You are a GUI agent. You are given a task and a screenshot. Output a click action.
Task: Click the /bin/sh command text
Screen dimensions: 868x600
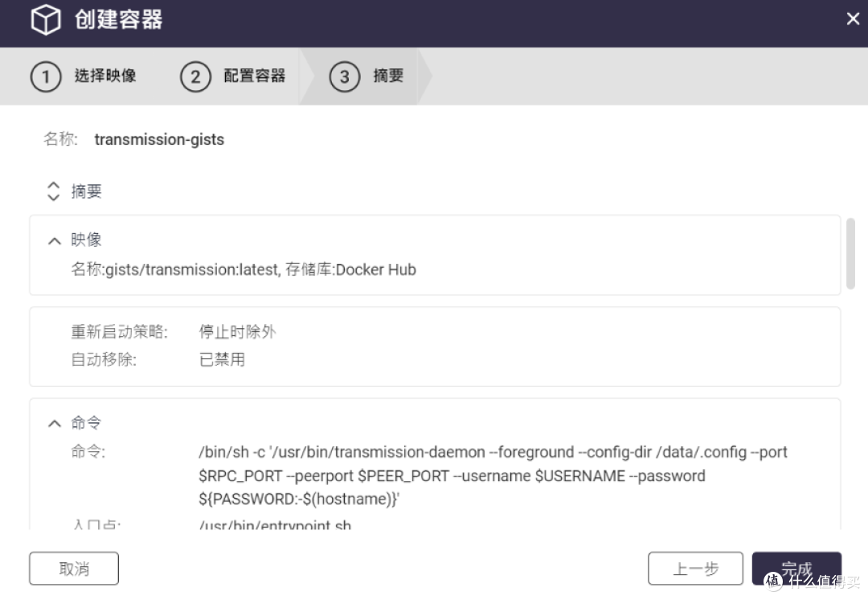click(x=493, y=475)
